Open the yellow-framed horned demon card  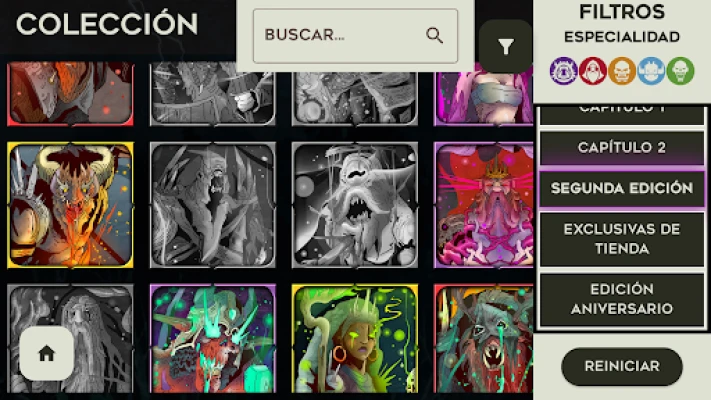click(70, 205)
